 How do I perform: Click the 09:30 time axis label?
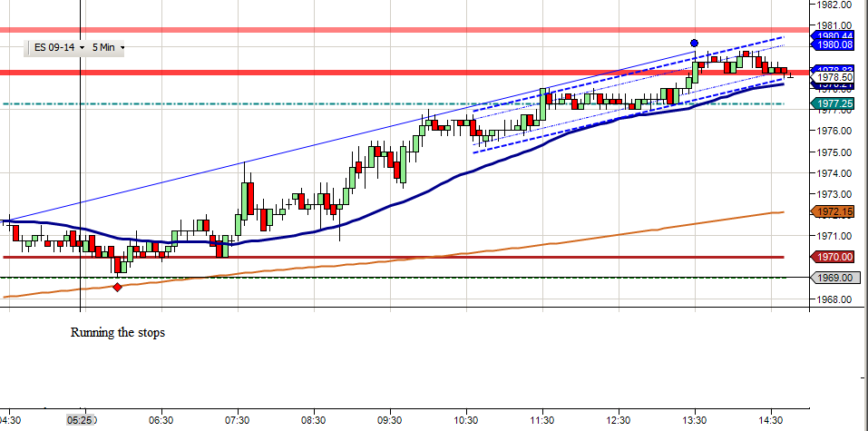click(390, 420)
